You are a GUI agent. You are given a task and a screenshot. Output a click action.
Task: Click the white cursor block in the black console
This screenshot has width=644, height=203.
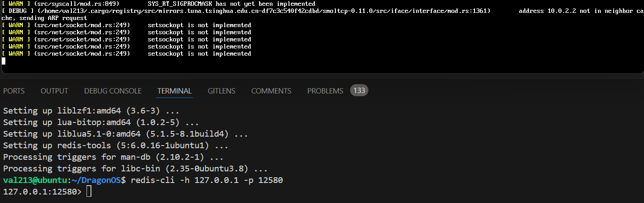coord(4,61)
